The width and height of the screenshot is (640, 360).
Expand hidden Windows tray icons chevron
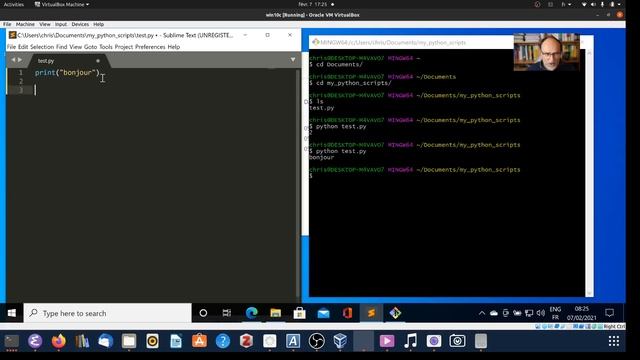482,313
